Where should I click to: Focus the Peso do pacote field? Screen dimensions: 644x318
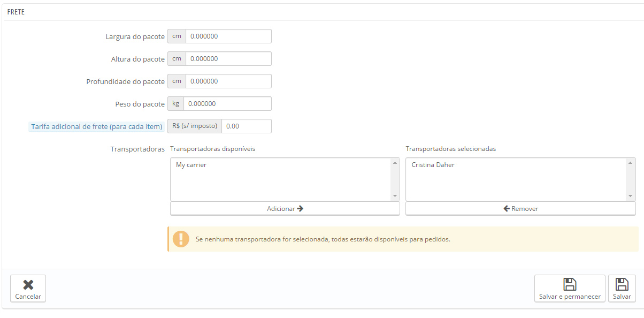pos(227,103)
